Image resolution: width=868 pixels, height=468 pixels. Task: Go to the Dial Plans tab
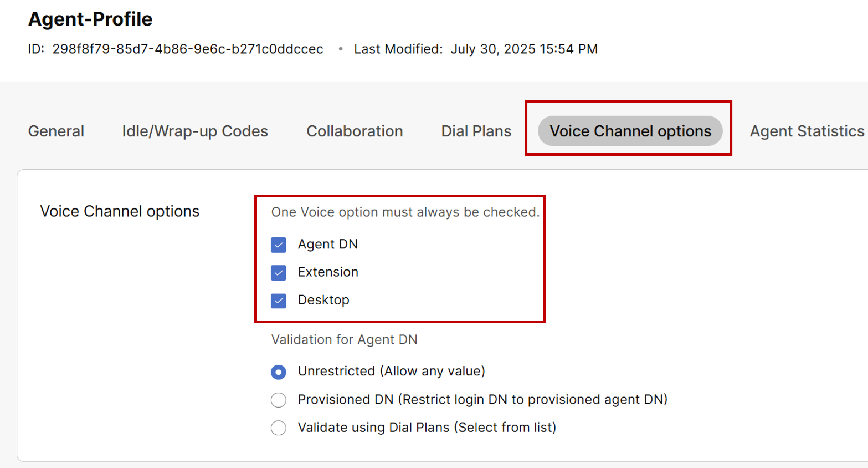[476, 131]
